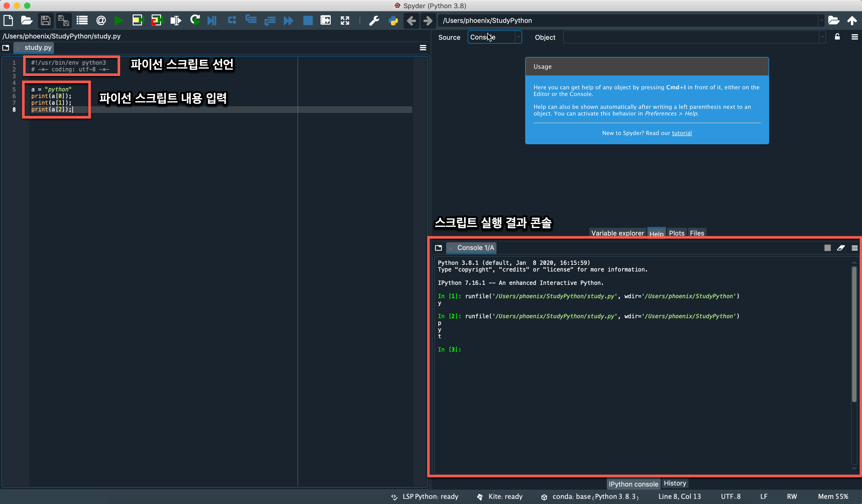Maximize current pane with the expand-arrows icon

click(345, 21)
